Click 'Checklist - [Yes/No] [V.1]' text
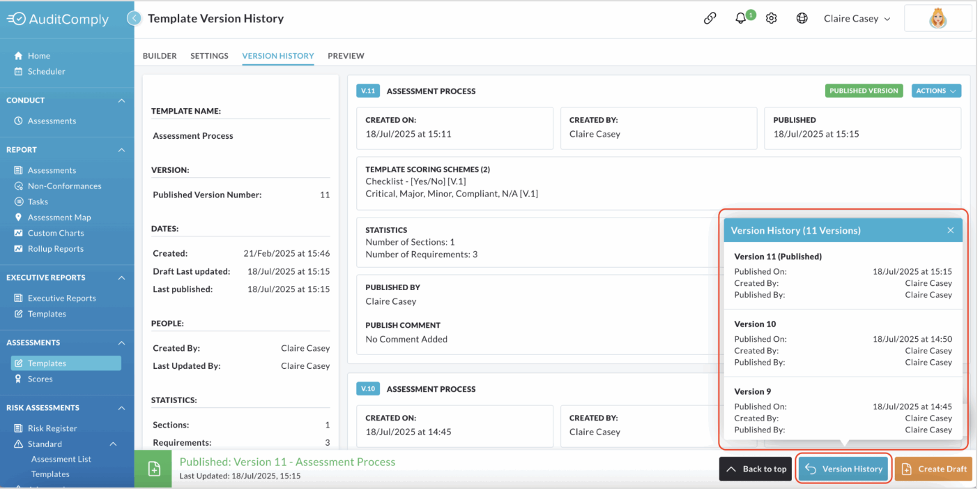Viewport: 980px width, 491px height. click(417, 181)
